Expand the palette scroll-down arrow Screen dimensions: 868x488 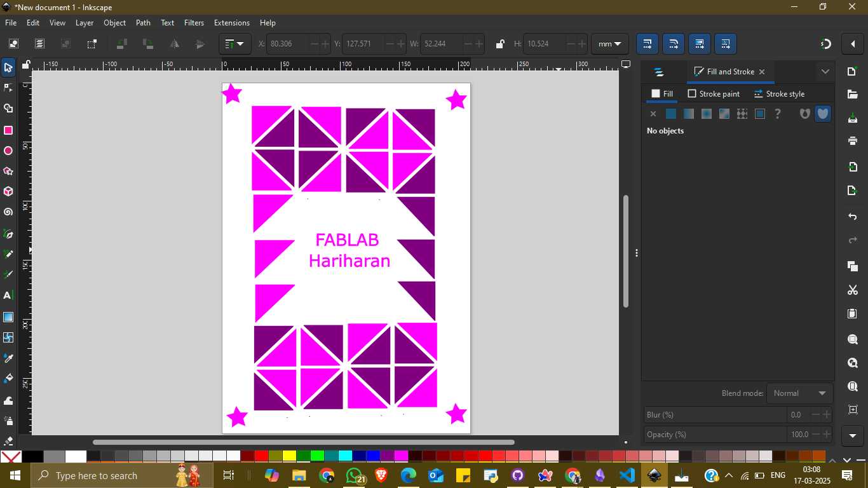point(847,460)
